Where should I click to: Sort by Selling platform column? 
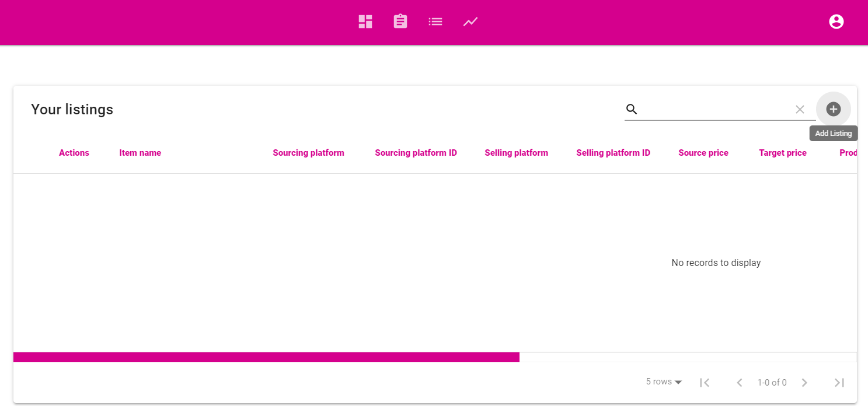coord(516,153)
